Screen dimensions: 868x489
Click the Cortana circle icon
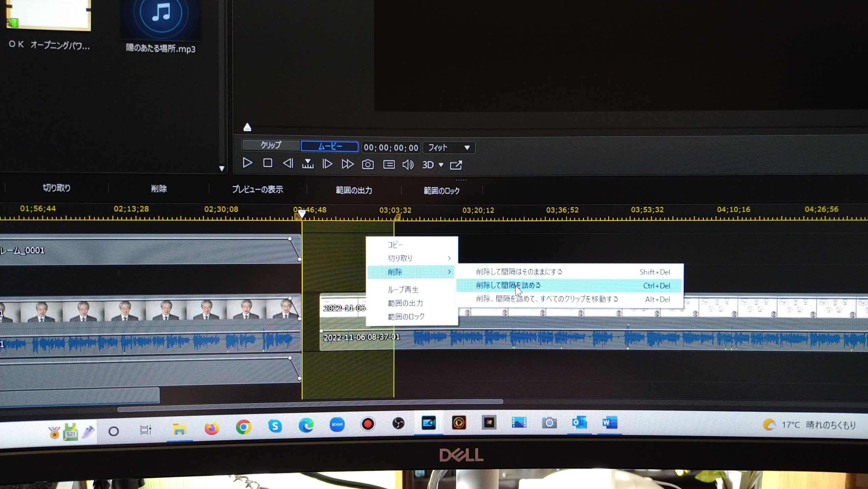tap(114, 431)
